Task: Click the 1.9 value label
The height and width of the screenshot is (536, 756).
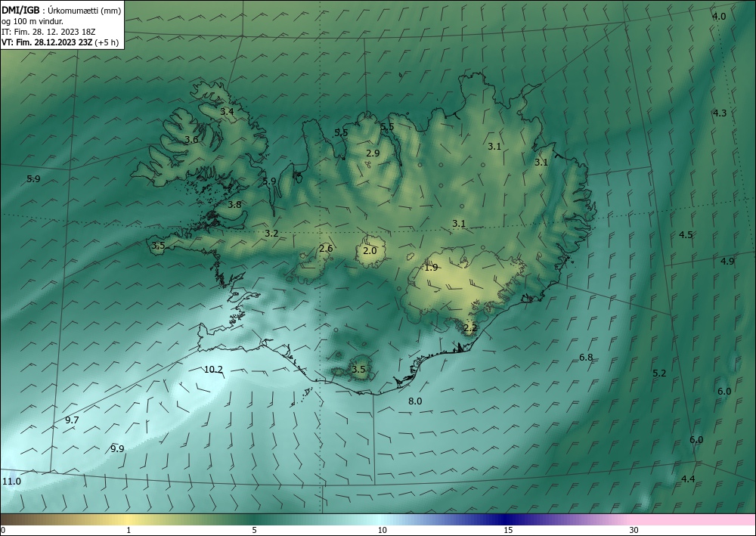Action: pyautogui.click(x=431, y=268)
